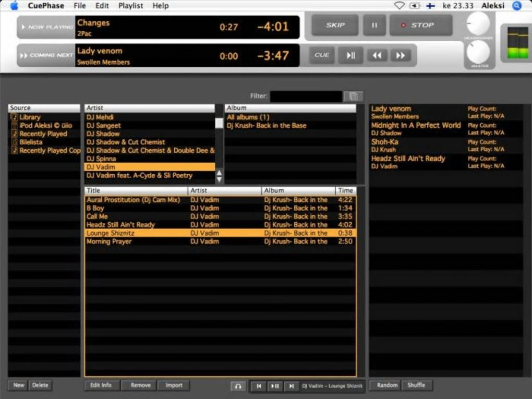
Task: Select artist DJ Vadim
Action: click(149, 167)
